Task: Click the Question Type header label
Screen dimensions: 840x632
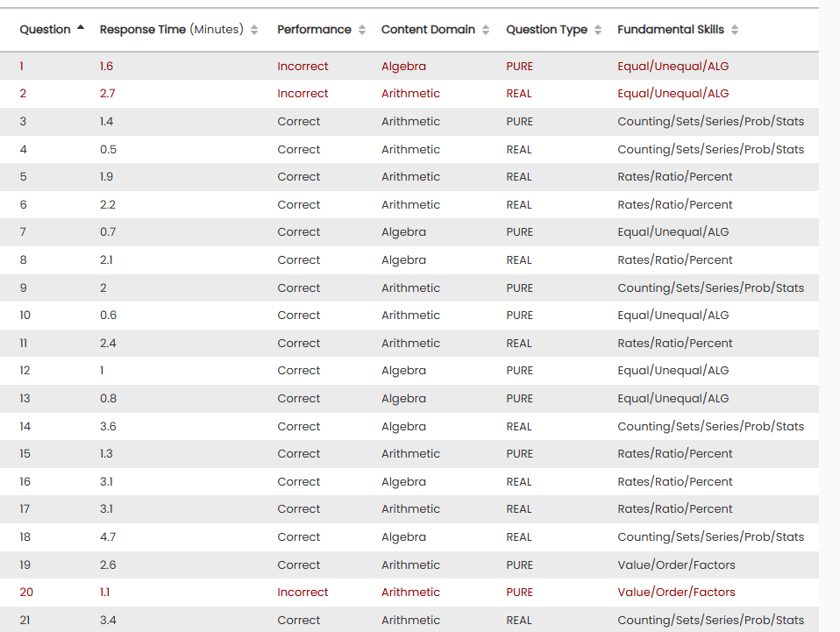Action: [546, 30]
